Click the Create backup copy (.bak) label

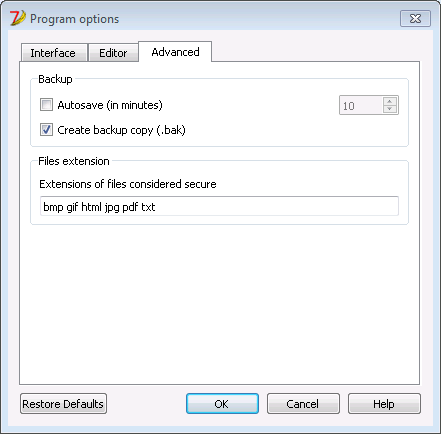(121, 130)
